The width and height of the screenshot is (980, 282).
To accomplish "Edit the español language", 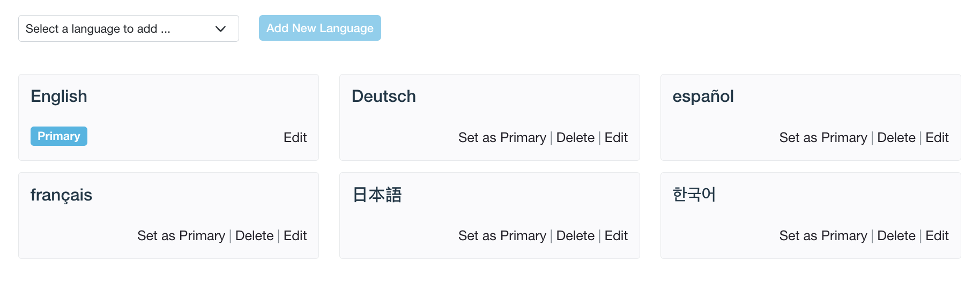I will coord(937,138).
